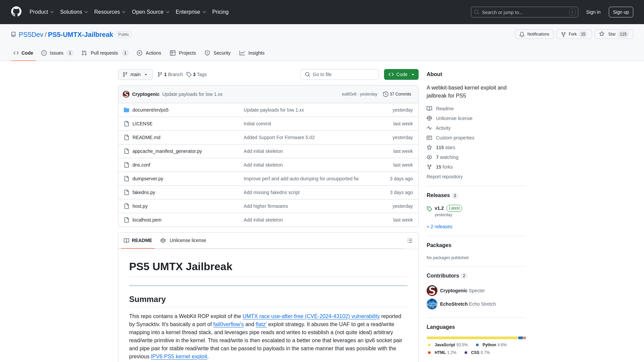Open the Pricing page

[x=220, y=12]
